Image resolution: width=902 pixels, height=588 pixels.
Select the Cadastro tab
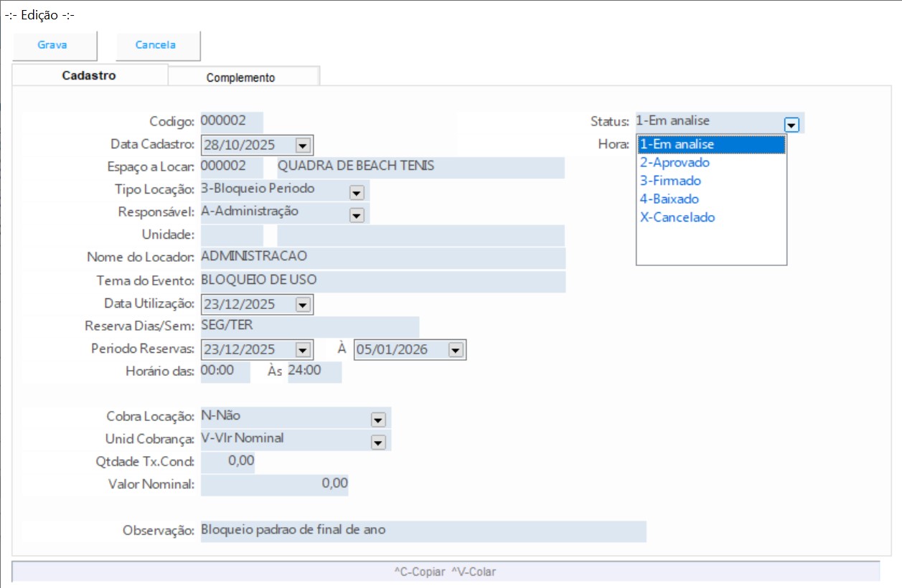point(89,75)
